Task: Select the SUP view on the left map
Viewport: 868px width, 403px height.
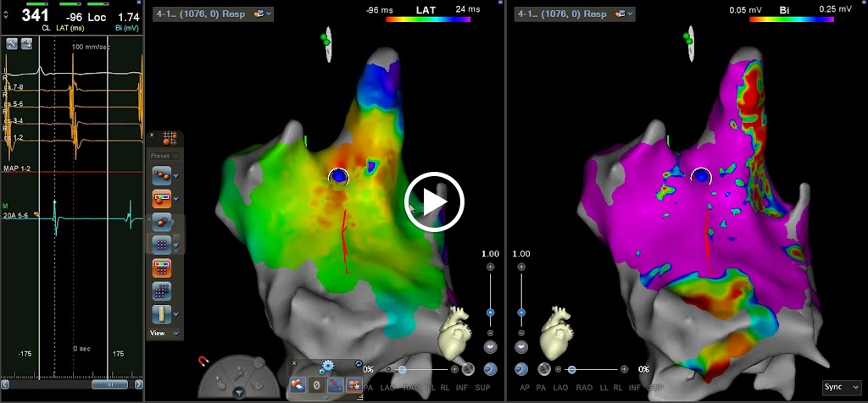Action: 482,388
